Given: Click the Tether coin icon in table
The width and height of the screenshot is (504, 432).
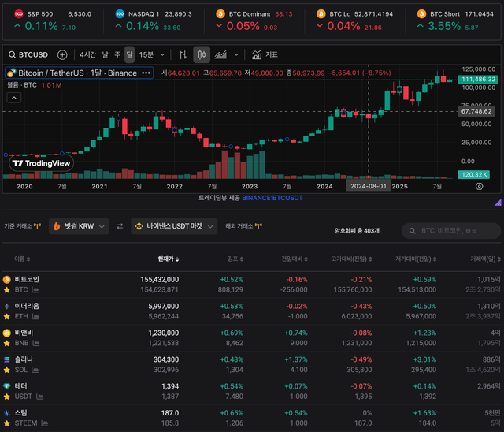Looking at the screenshot, I should pyautogui.click(x=6, y=386).
